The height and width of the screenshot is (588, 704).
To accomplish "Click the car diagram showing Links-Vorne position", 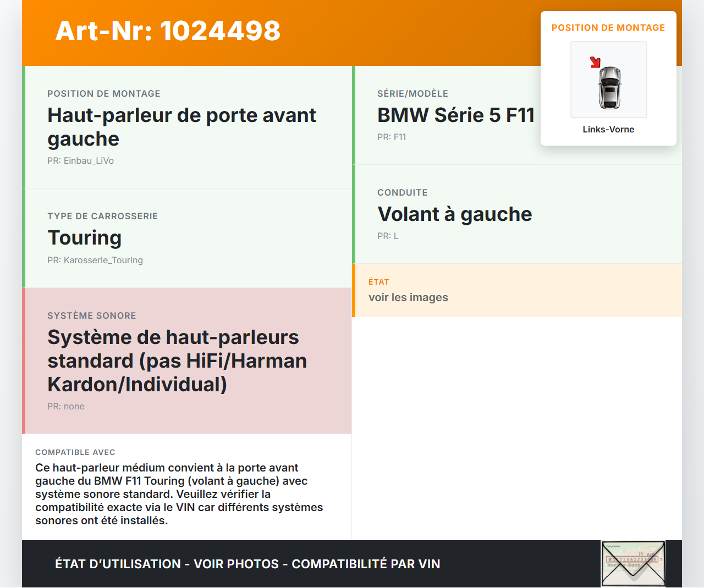I will pyautogui.click(x=608, y=80).
